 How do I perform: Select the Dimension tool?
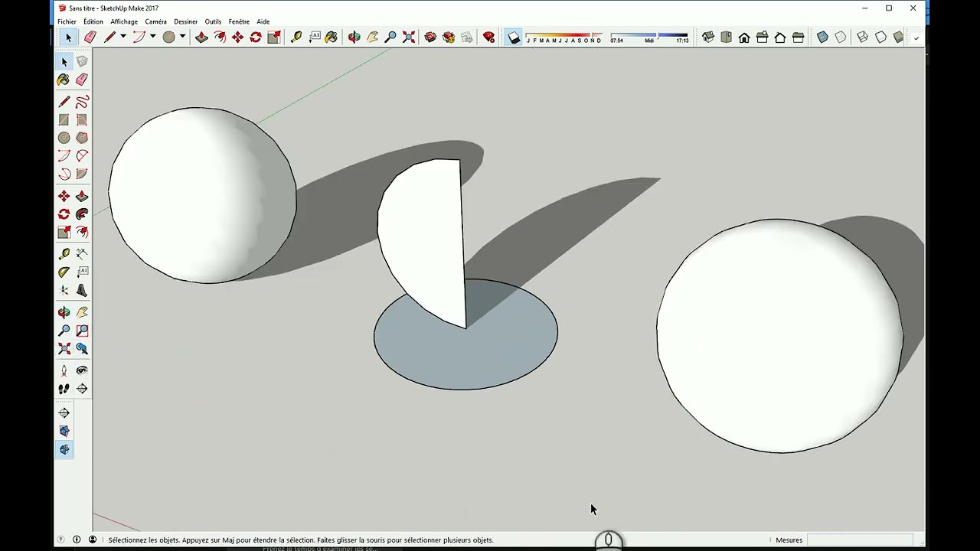pyautogui.click(x=82, y=254)
